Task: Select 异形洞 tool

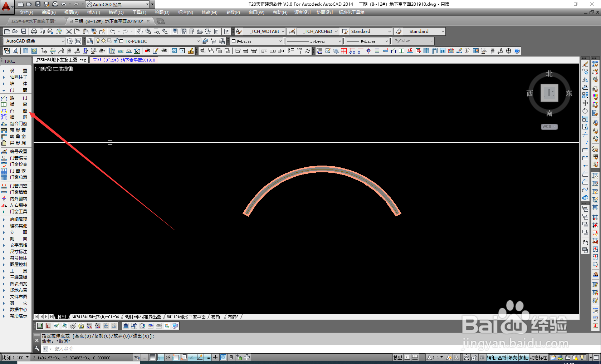Action: tap(14, 143)
